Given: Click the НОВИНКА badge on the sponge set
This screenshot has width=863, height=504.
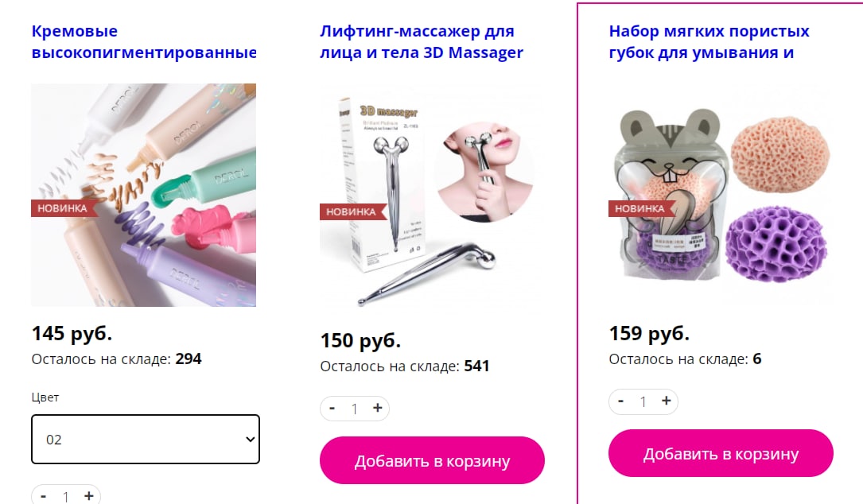Looking at the screenshot, I should (x=639, y=208).
